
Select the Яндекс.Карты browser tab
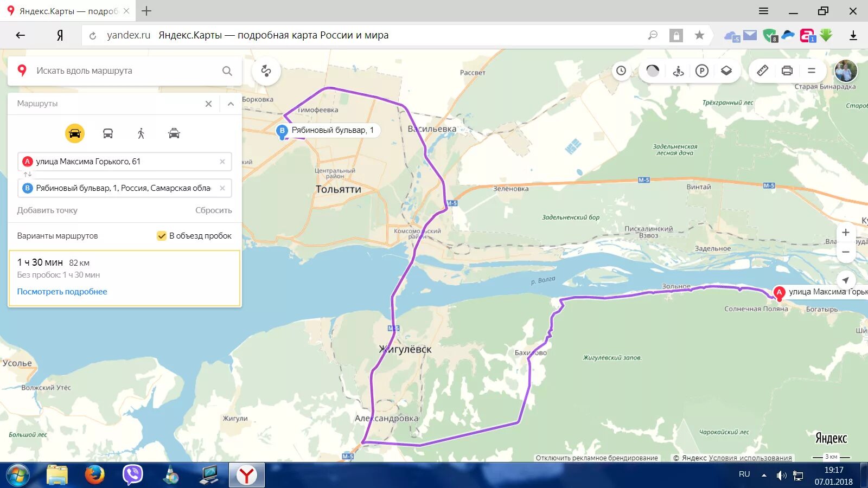[x=69, y=11]
